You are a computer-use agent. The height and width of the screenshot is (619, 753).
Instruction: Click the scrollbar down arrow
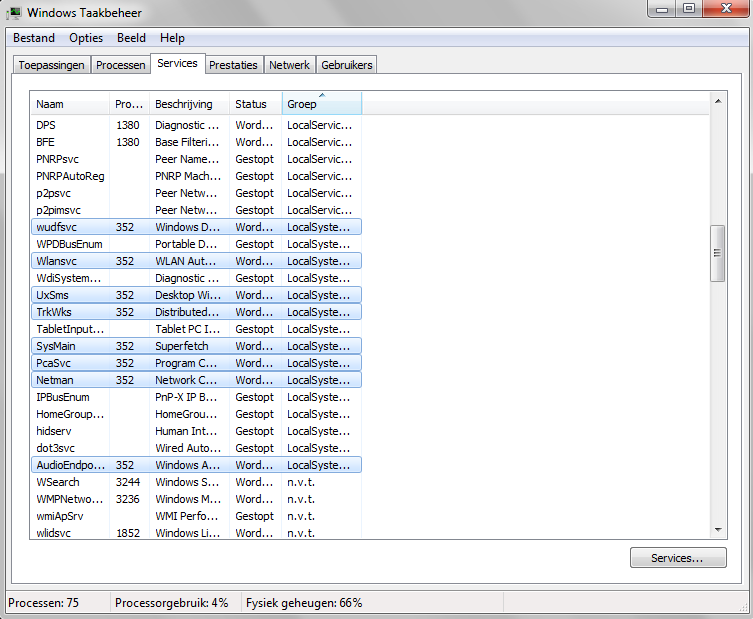(718, 530)
